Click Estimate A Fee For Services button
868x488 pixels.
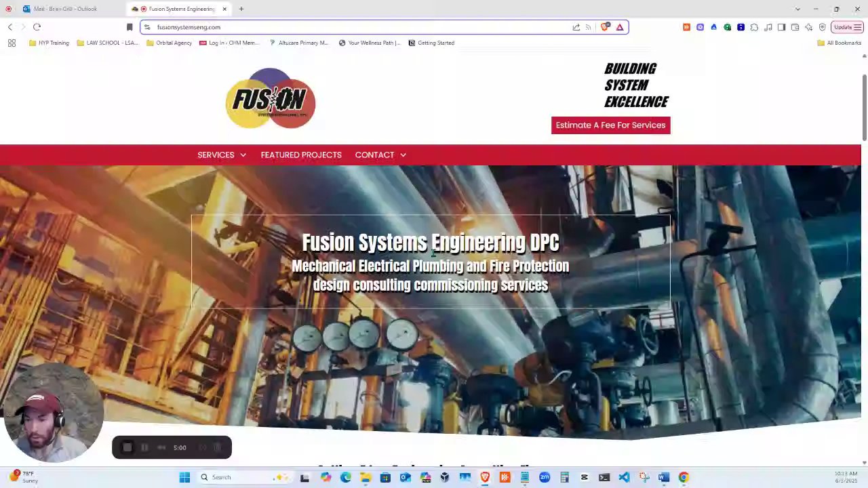point(610,125)
